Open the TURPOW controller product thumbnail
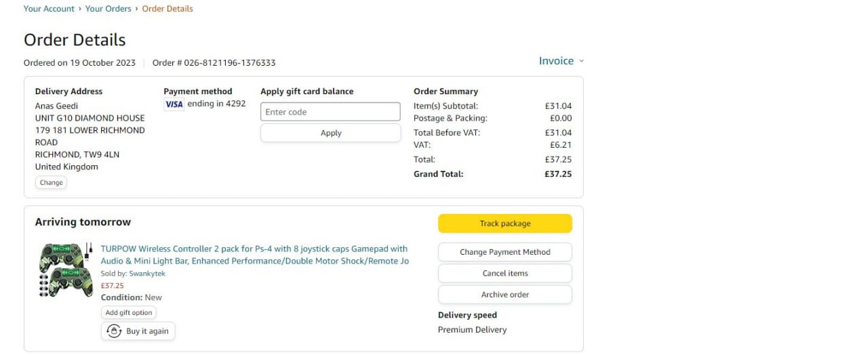Viewport: 868px width, 355px height. tap(65, 270)
